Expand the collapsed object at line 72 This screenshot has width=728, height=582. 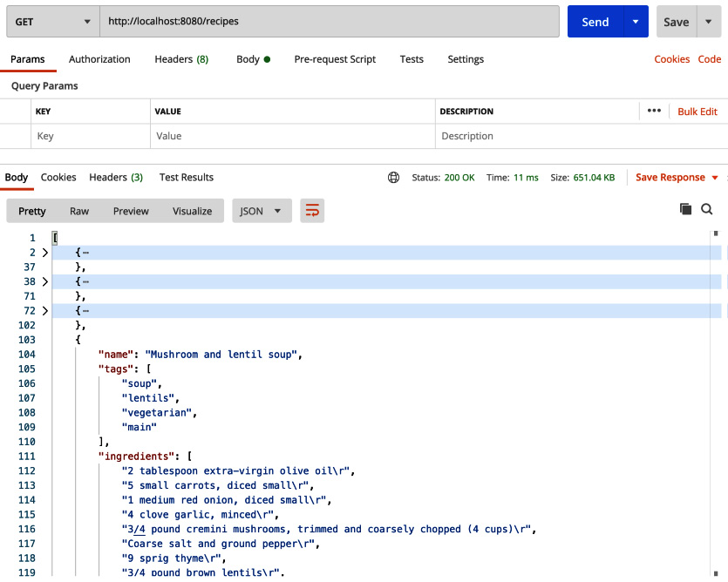point(45,311)
